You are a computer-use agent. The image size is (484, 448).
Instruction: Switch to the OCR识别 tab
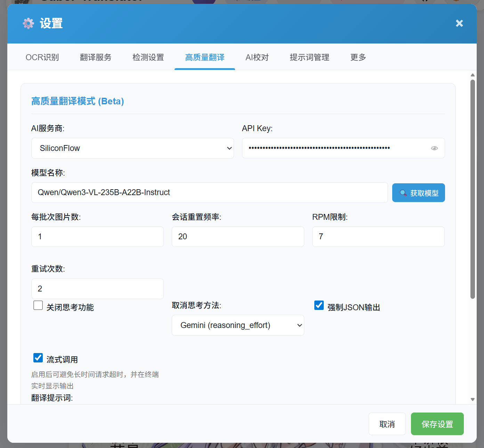point(42,57)
